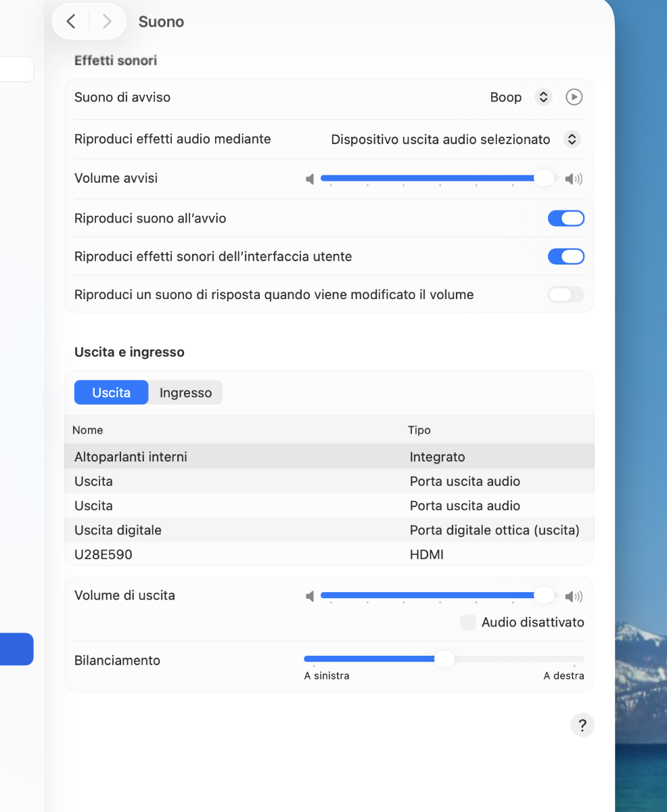Image resolution: width=667 pixels, height=812 pixels.
Task: Click the forward navigation chevron
Action: click(x=107, y=22)
